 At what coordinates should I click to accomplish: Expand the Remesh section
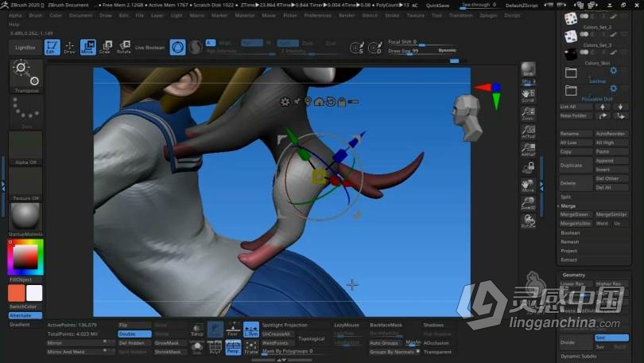(x=569, y=242)
